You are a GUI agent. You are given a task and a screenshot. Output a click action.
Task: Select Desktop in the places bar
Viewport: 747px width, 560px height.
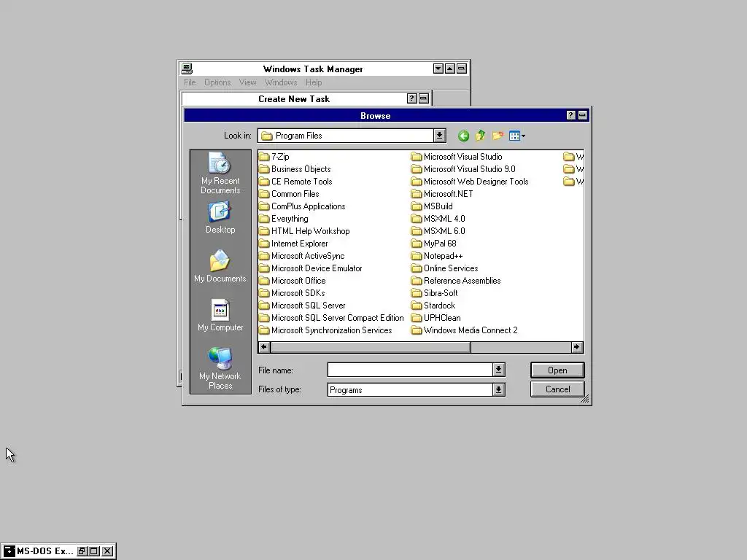point(220,217)
